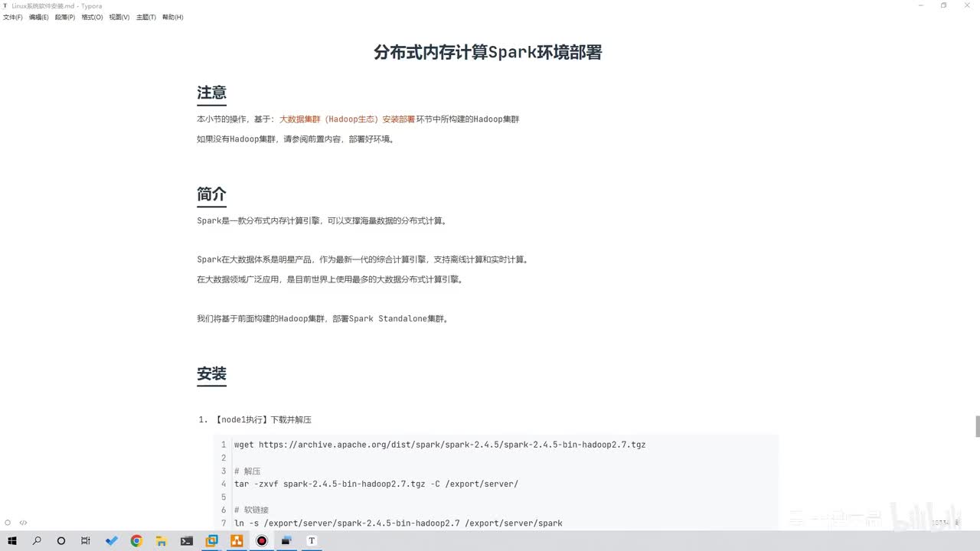Open the Windows Start menu

tap(12, 540)
